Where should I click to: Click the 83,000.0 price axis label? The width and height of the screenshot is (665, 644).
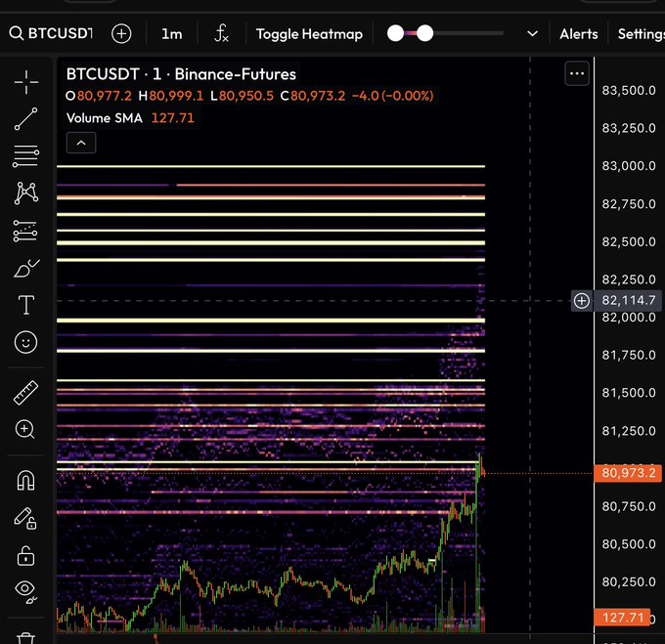629,166
